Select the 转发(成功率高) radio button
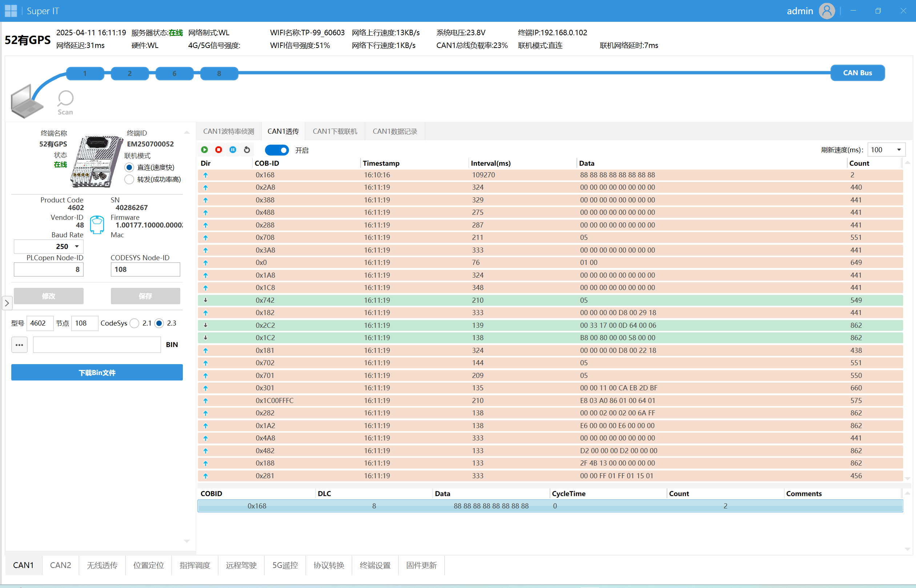The image size is (916, 588). point(129,180)
